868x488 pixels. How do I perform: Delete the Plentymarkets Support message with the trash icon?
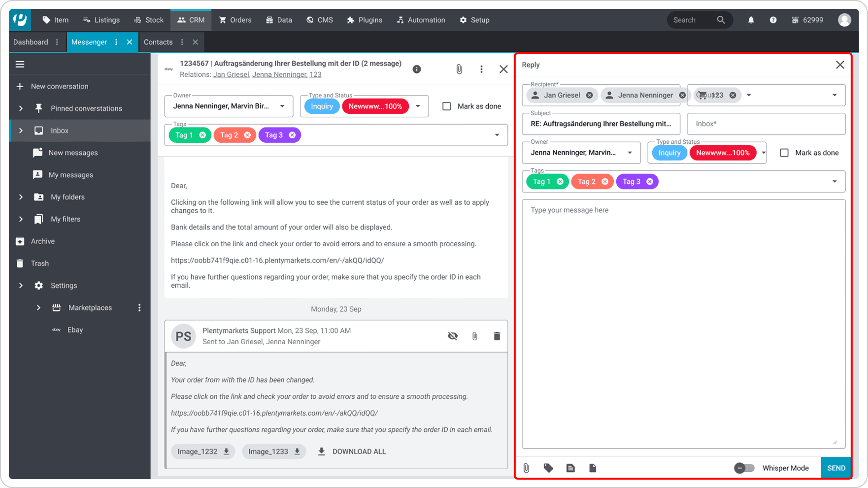pyautogui.click(x=497, y=336)
